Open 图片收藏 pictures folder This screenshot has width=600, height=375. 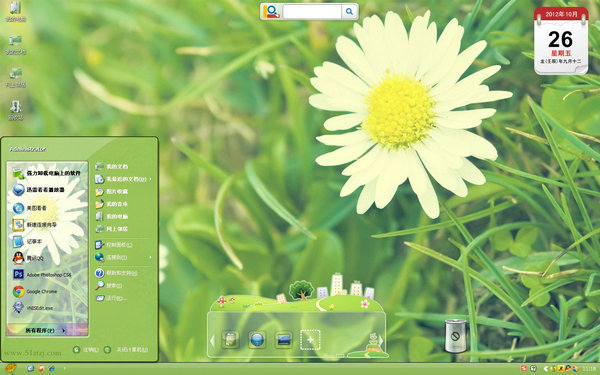pos(111,191)
